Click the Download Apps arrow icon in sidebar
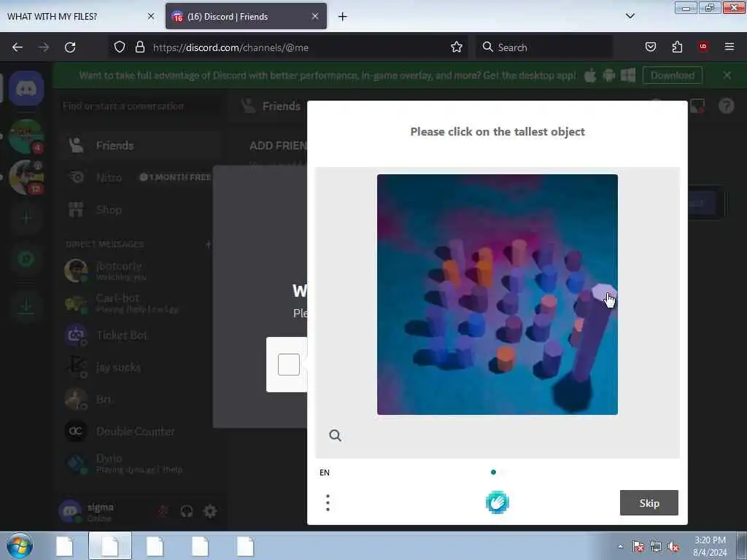Image resolution: width=747 pixels, height=560 pixels. pos(26,306)
